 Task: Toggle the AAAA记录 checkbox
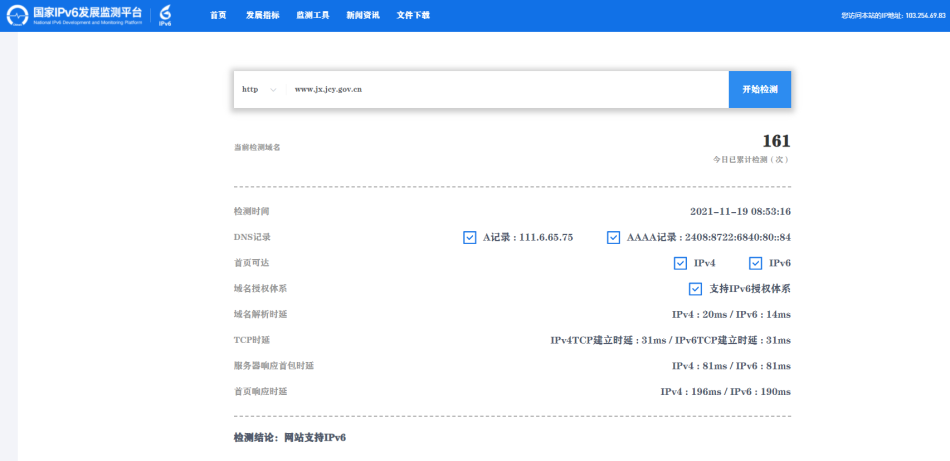point(613,237)
